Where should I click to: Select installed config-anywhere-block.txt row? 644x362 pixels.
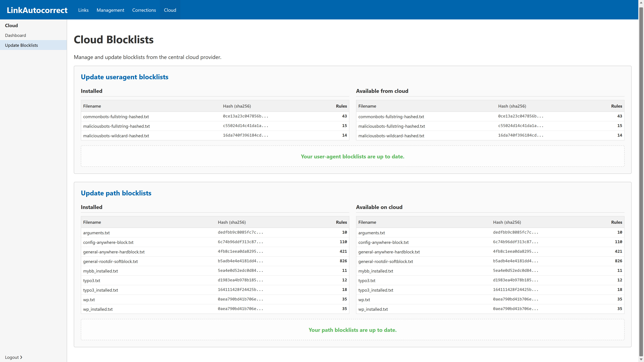pyautogui.click(x=215, y=242)
